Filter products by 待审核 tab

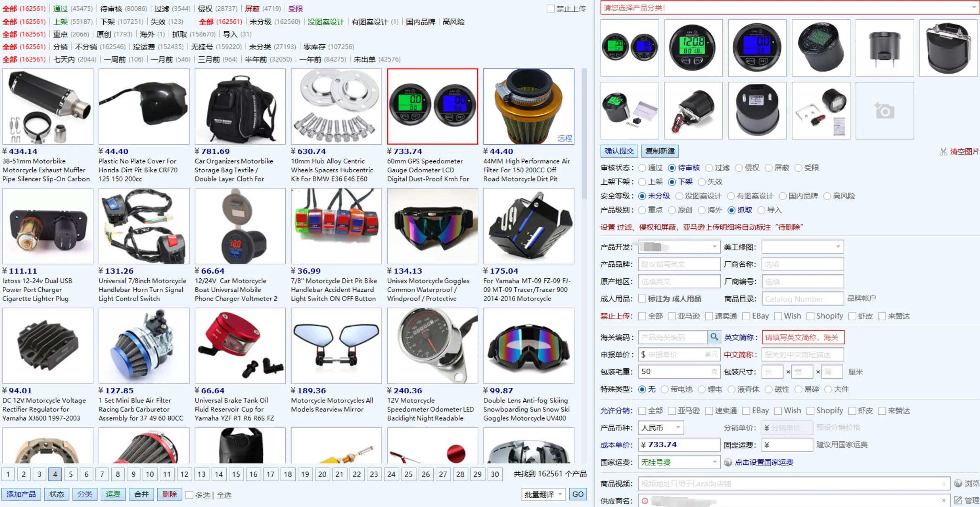pyautogui.click(x=111, y=9)
